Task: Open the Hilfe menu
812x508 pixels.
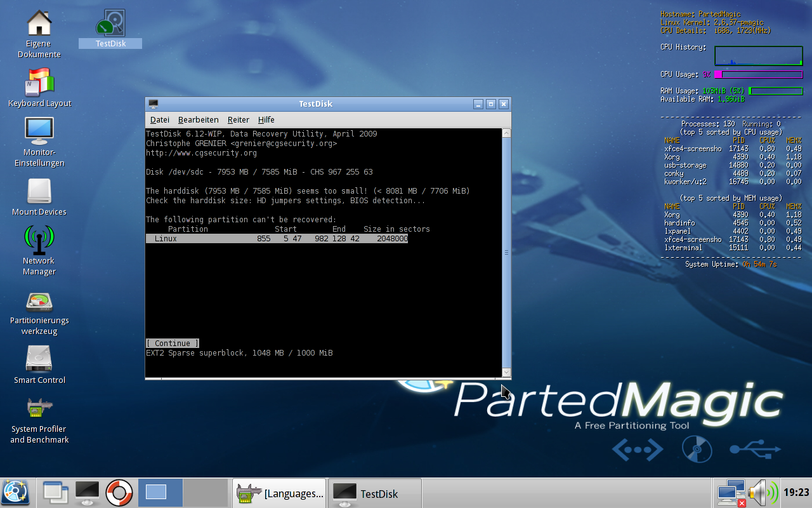Action: (266, 119)
